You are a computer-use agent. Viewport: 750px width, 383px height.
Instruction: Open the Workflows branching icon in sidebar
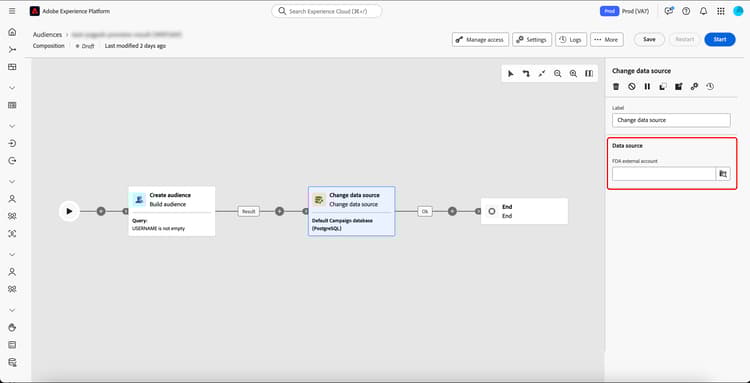click(12, 50)
